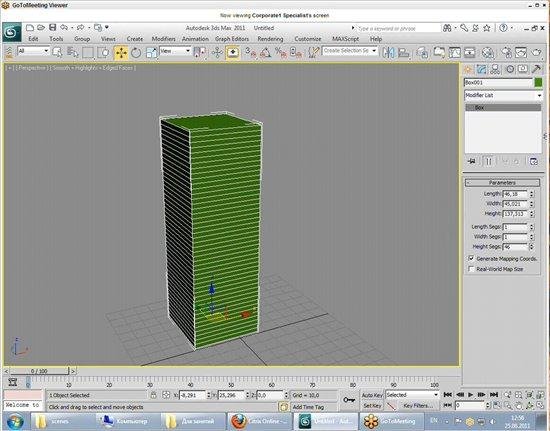This screenshot has height=431, width=550.
Task: Open the Edit menu
Action: (x=33, y=39)
